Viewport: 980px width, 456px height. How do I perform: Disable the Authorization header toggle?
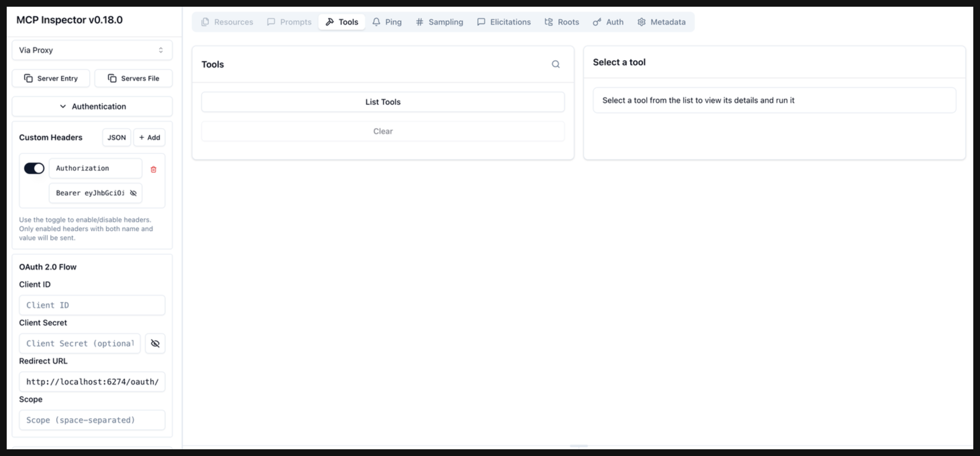point(34,168)
